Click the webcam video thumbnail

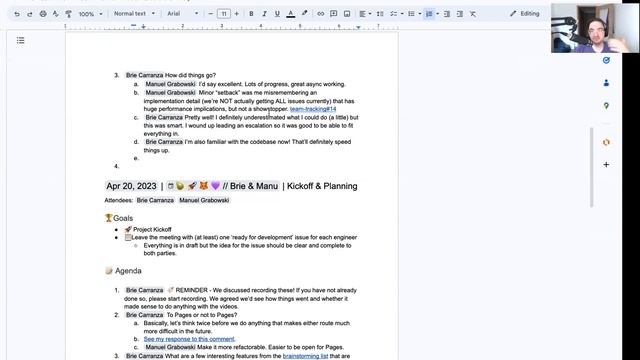(x=595, y=28)
